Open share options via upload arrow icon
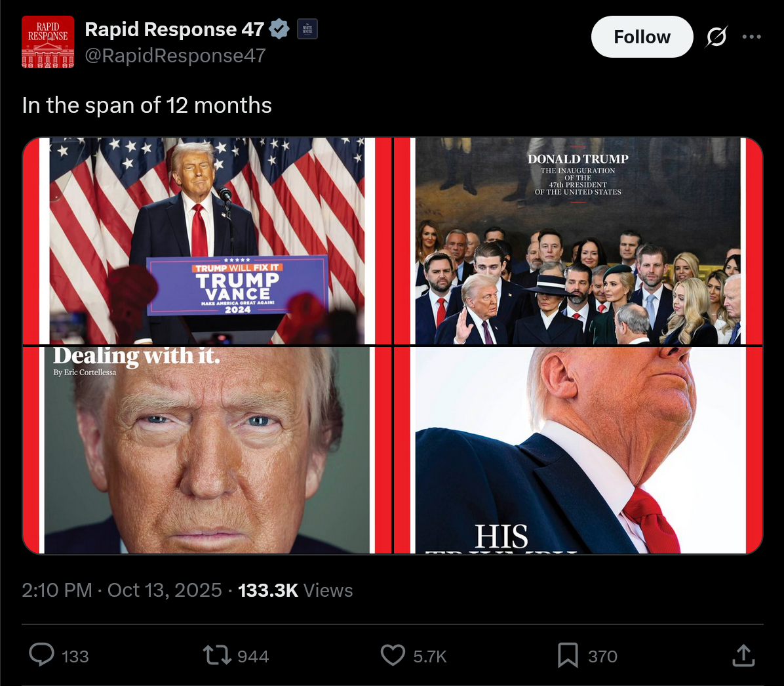Image resolution: width=784 pixels, height=686 pixels. (743, 655)
